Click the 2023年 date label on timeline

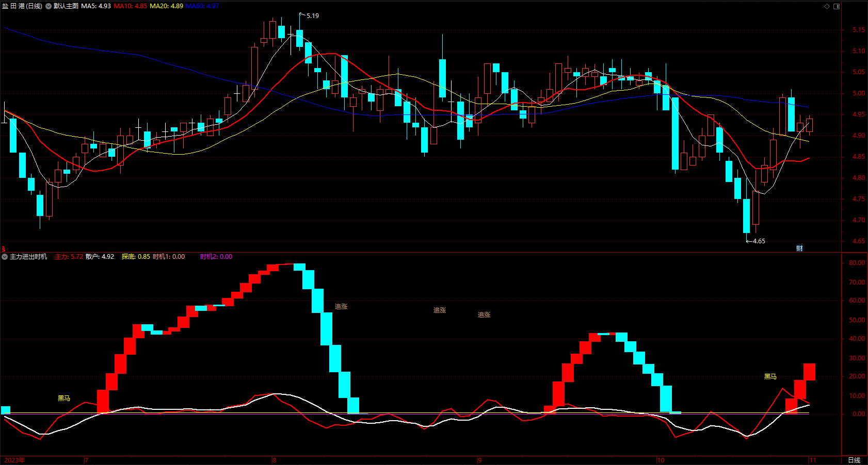(14, 460)
